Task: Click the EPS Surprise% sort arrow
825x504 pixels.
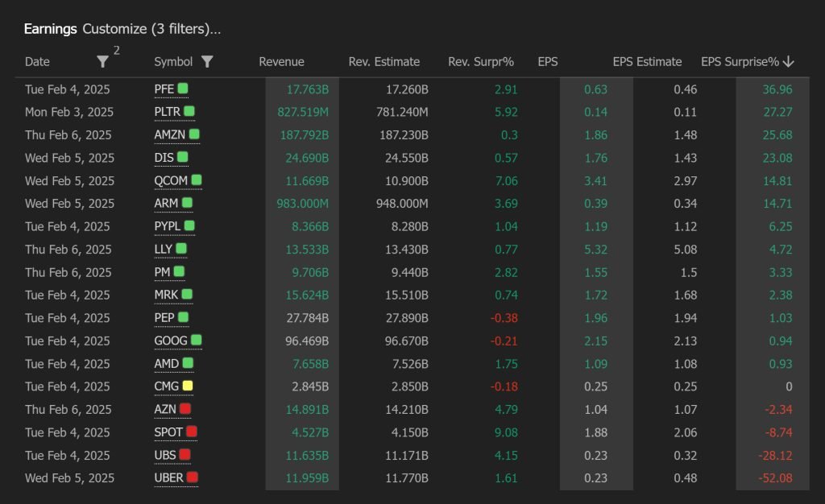Action: (788, 62)
